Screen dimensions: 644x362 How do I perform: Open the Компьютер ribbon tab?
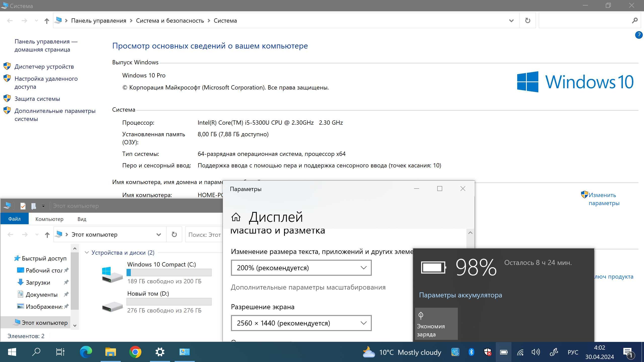tap(49, 219)
